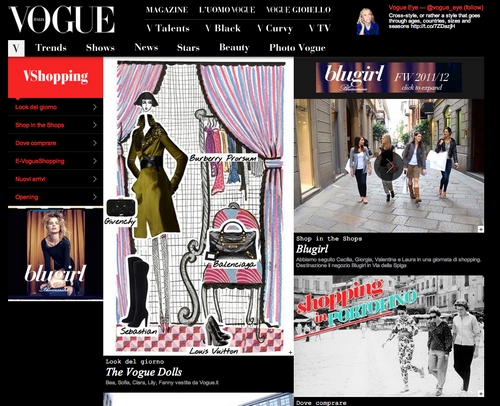Click the plus icon on Blugirl street photo

point(481,229)
